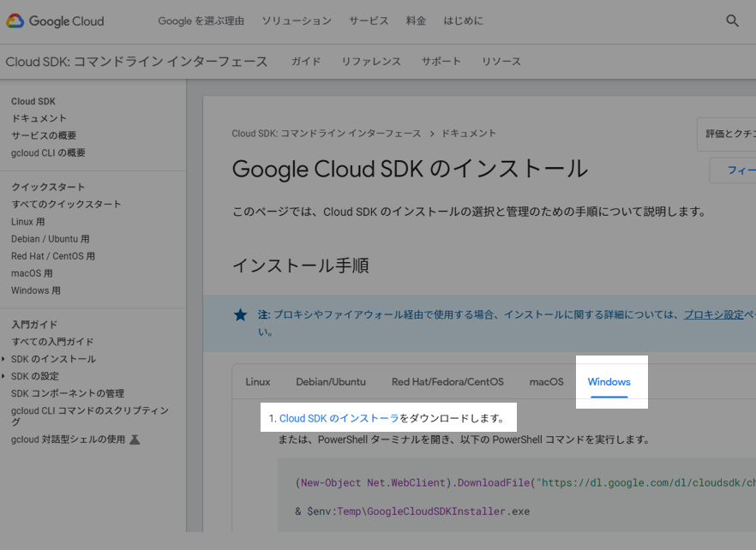Open the Linux 用 quickstart
This screenshot has width=756, height=550.
click(28, 222)
